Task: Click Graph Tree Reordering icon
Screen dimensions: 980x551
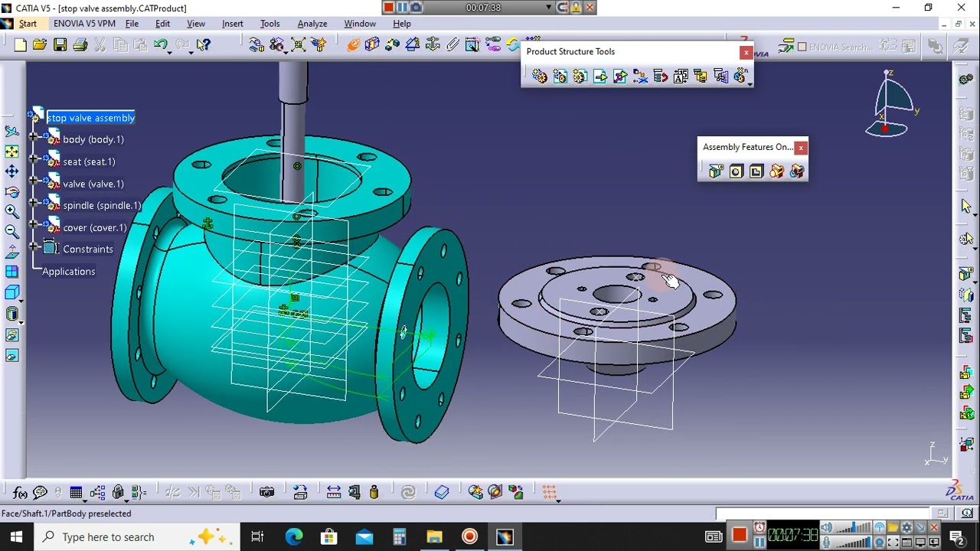Action: click(x=660, y=76)
